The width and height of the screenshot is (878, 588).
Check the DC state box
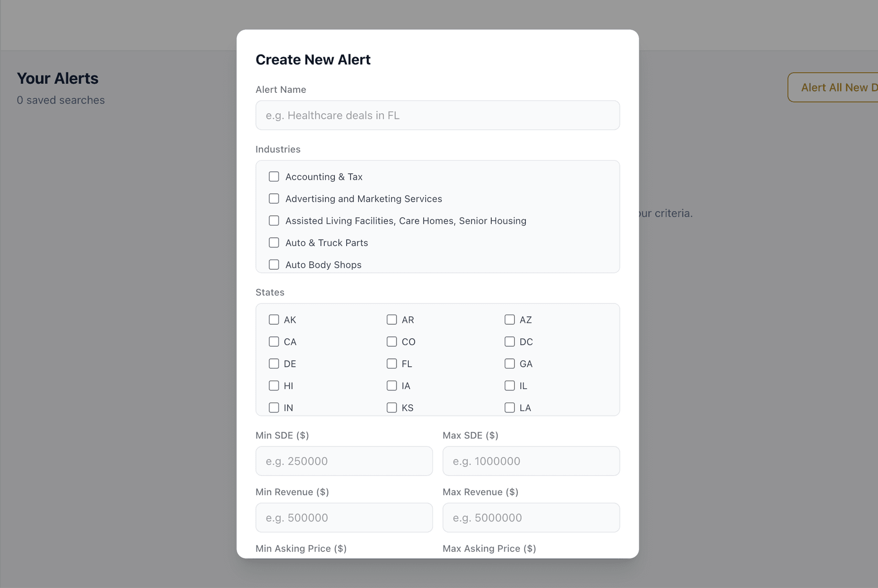(x=509, y=342)
